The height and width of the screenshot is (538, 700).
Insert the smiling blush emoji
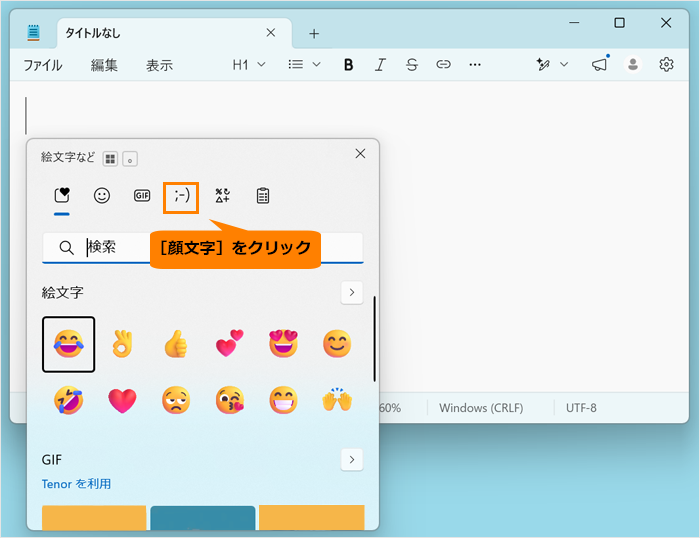click(x=337, y=344)
